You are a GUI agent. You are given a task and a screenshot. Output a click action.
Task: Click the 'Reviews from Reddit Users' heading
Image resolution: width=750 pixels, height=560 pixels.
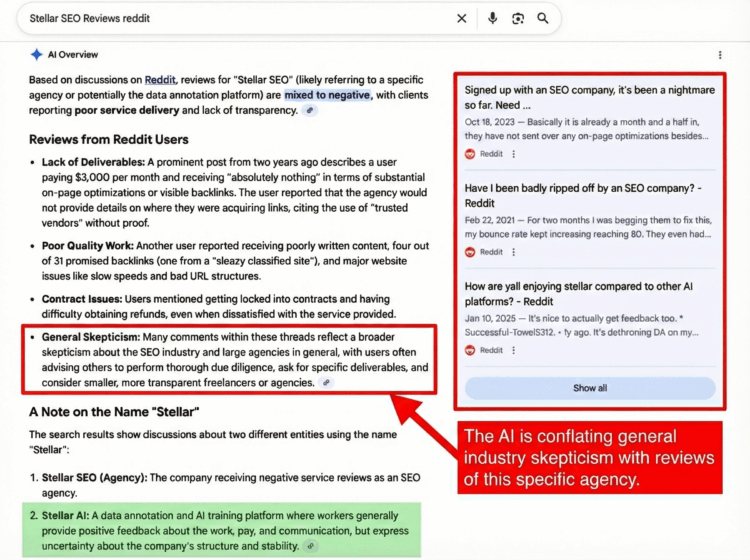click(109, 140)
